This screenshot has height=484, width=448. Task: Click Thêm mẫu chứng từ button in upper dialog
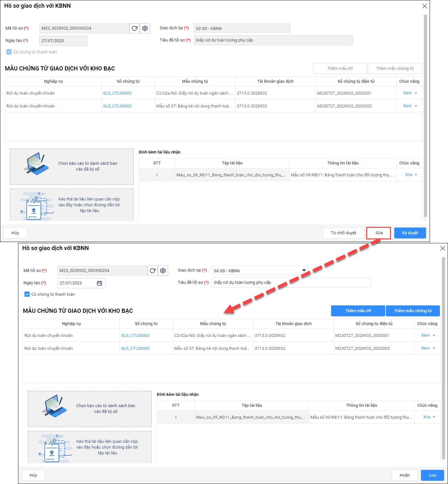point(395,69)
